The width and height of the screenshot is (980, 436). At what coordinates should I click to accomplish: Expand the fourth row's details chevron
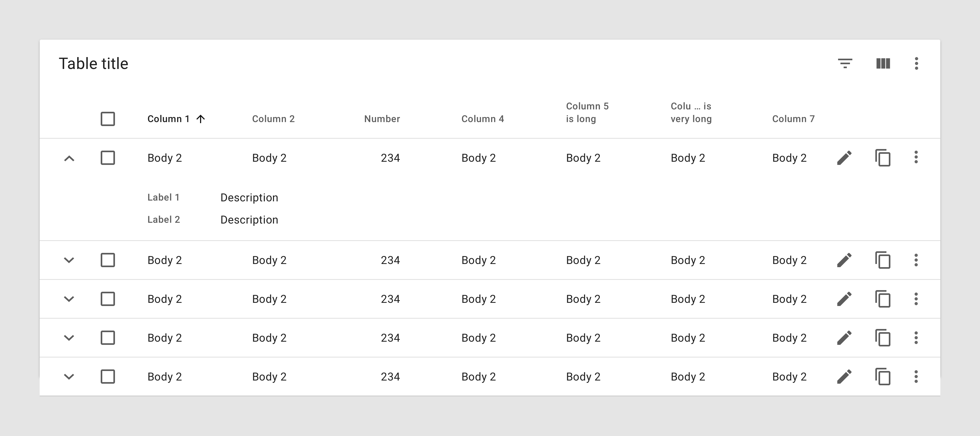tap(69, 338)
